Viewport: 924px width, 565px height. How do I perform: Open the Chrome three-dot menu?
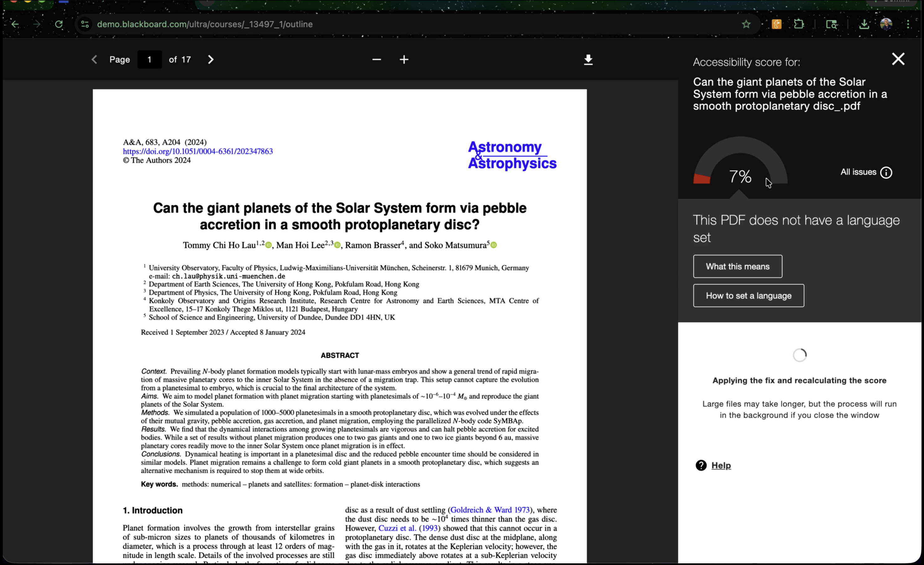[908, 24]
